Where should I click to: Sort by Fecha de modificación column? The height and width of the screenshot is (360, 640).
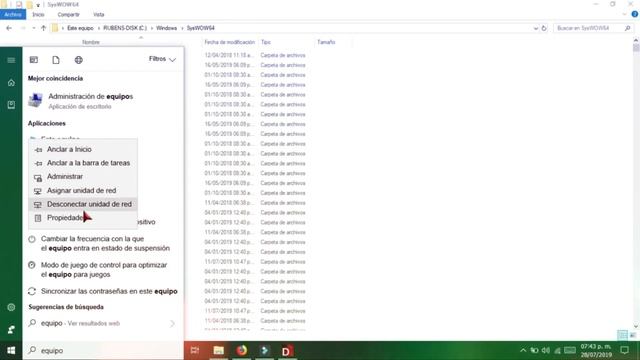229,42
